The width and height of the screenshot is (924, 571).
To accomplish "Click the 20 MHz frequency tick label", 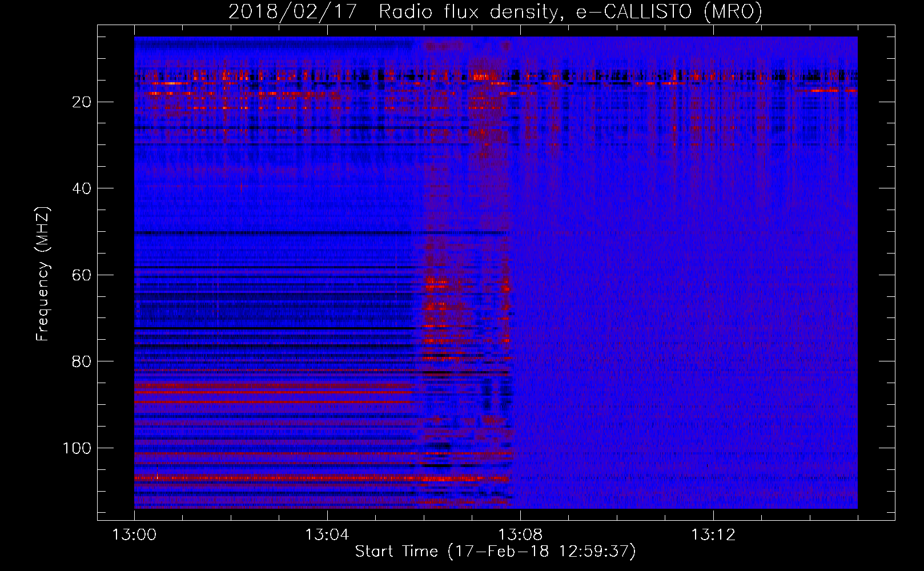I will pos(82,102).
